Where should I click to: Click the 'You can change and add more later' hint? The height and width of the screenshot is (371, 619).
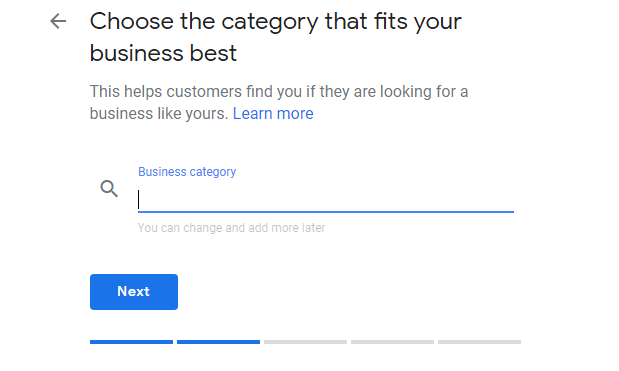[231, 228]
